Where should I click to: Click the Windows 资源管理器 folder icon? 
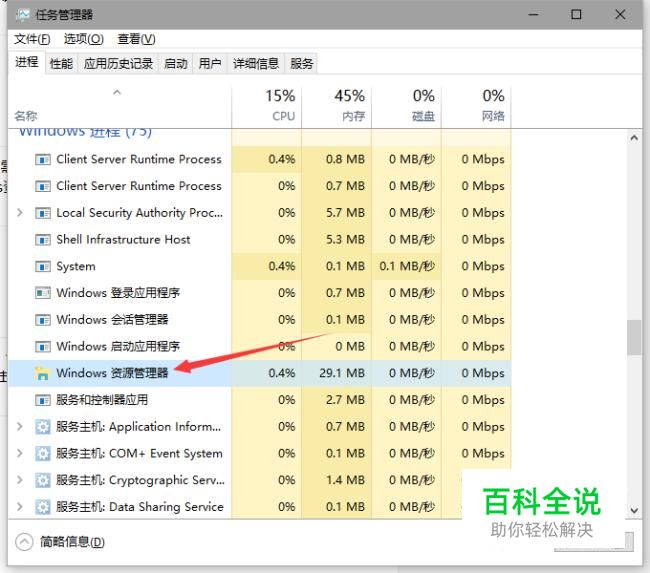point(42,373)
